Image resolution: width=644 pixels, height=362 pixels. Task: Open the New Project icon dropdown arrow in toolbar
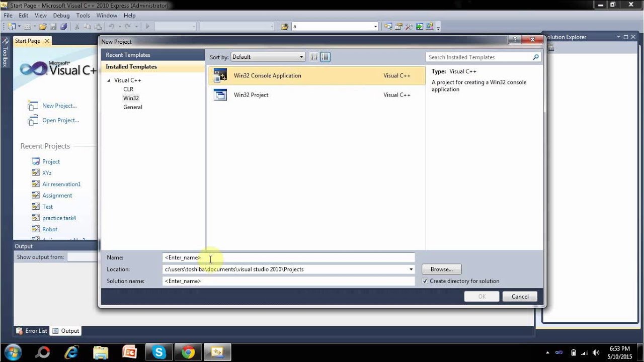click(19, 26)
